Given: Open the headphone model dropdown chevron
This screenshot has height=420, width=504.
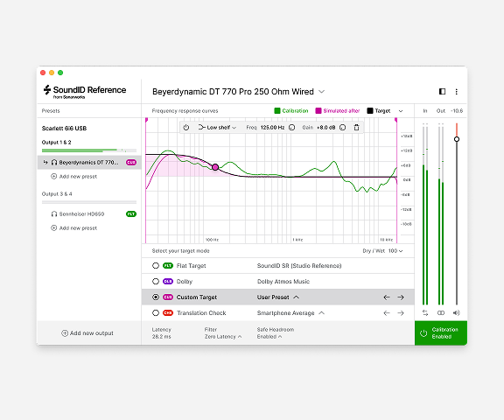Looking at the screenshot, I should click(x=321, y=92).
